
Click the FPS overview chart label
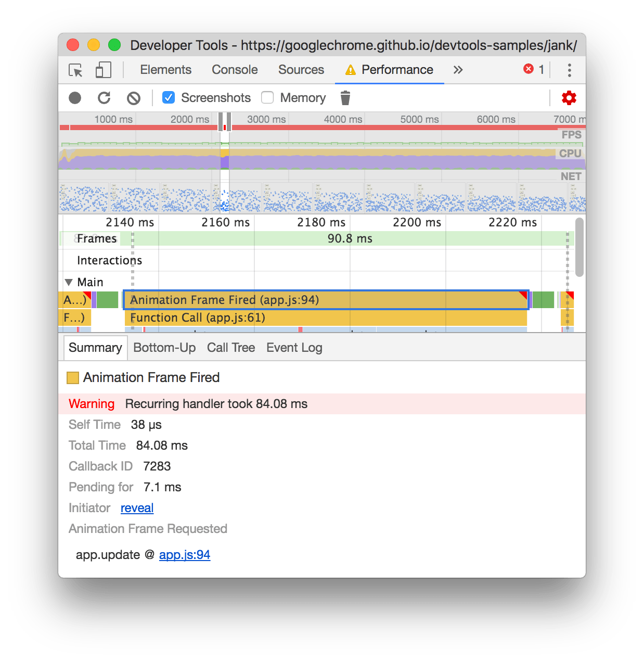(x=571, y=135)
